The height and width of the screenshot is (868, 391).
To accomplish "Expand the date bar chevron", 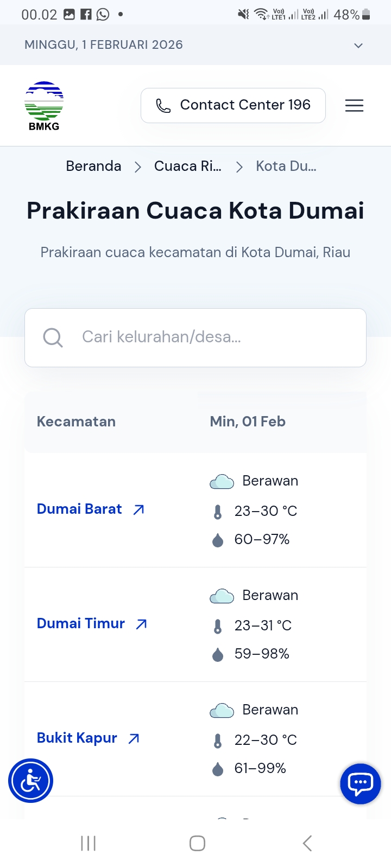I will [x=358, y=46].
